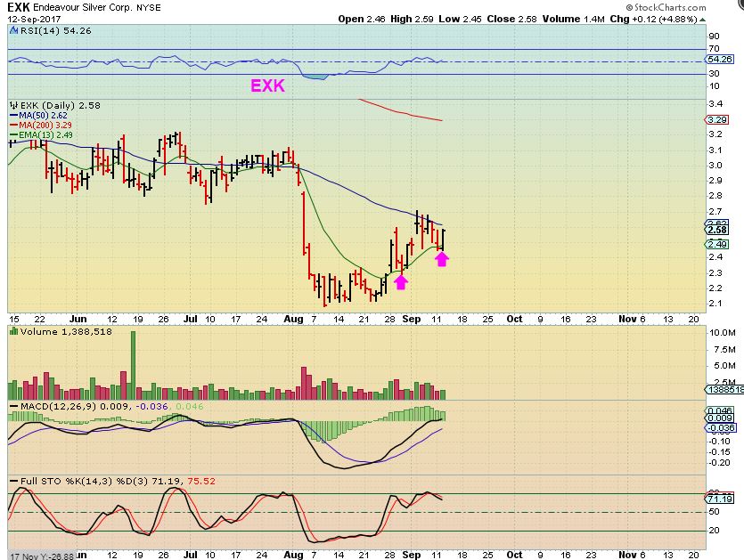Image resolution: width=744 pixels, height=560 pixels.
Task: Click the RSI(14) 54.26 indicator label
Action: coord(55,31)
